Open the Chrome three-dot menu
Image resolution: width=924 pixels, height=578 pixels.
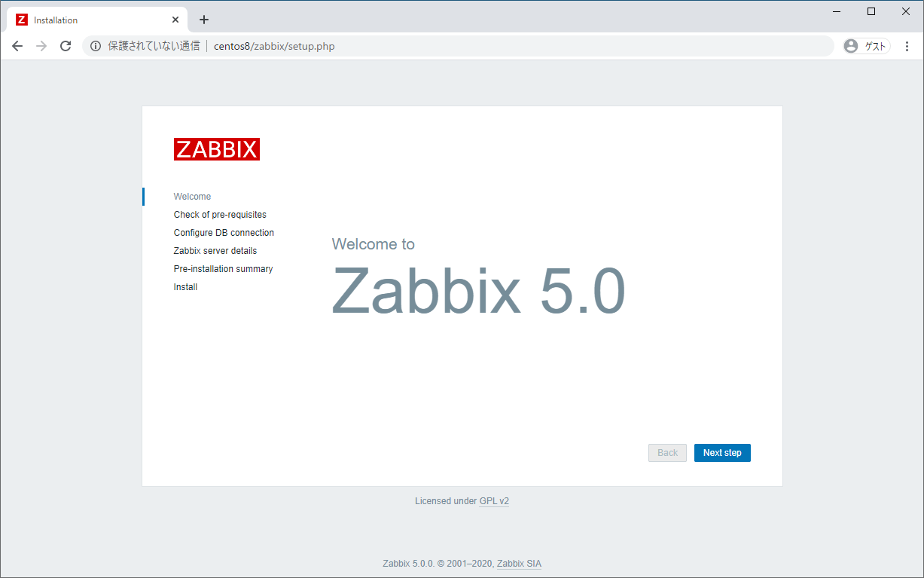tap(907, 46)
